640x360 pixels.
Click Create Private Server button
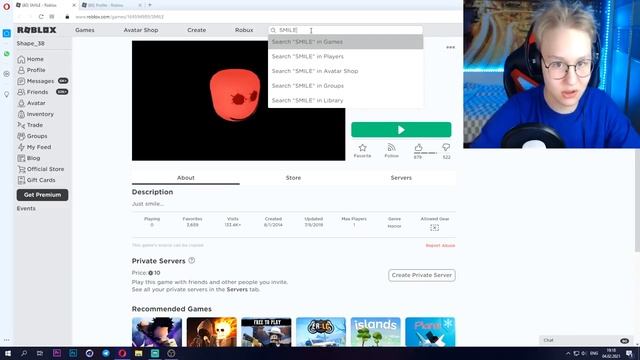[x=422, y=275]
